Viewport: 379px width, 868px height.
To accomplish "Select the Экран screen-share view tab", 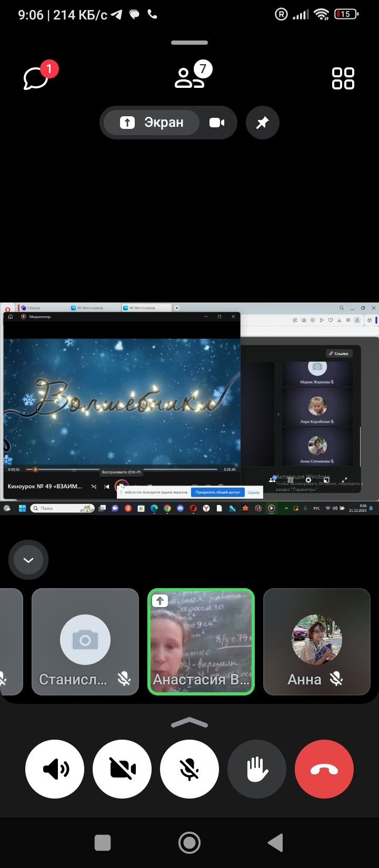I will point(152,123).
